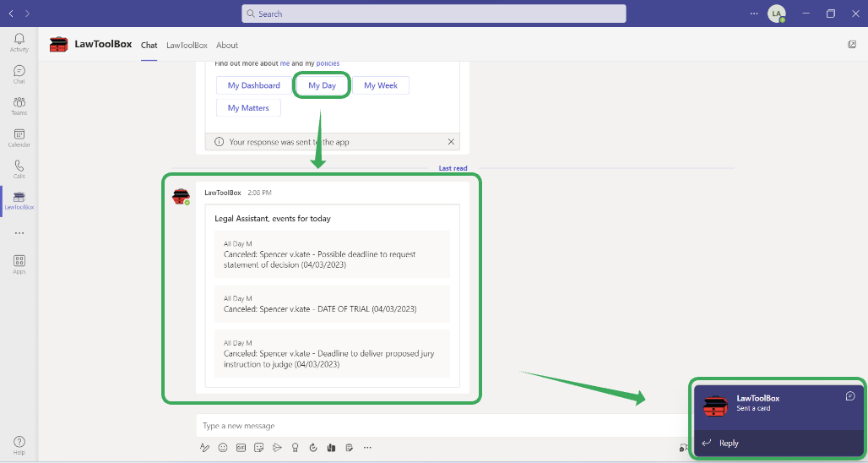Click the My Dashboard button
Viewport: 868px width, 463px height.
[253, 85]
